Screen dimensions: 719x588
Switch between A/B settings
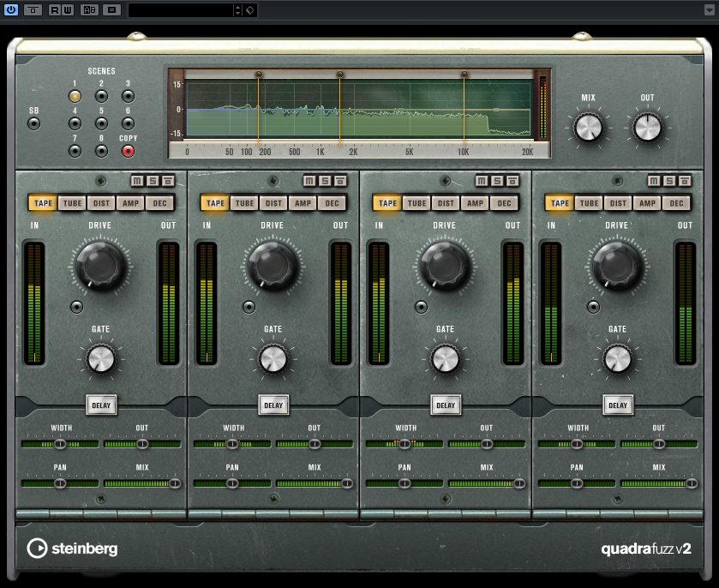pos(89,9)
